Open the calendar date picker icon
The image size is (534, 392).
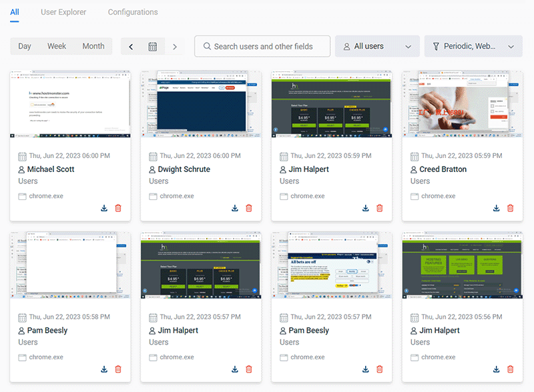[153, 46]
